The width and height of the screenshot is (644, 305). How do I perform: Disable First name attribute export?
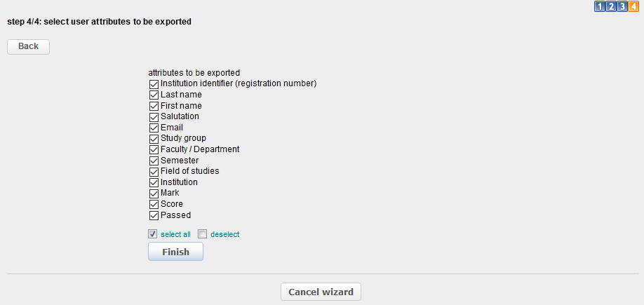coord(154,106)
